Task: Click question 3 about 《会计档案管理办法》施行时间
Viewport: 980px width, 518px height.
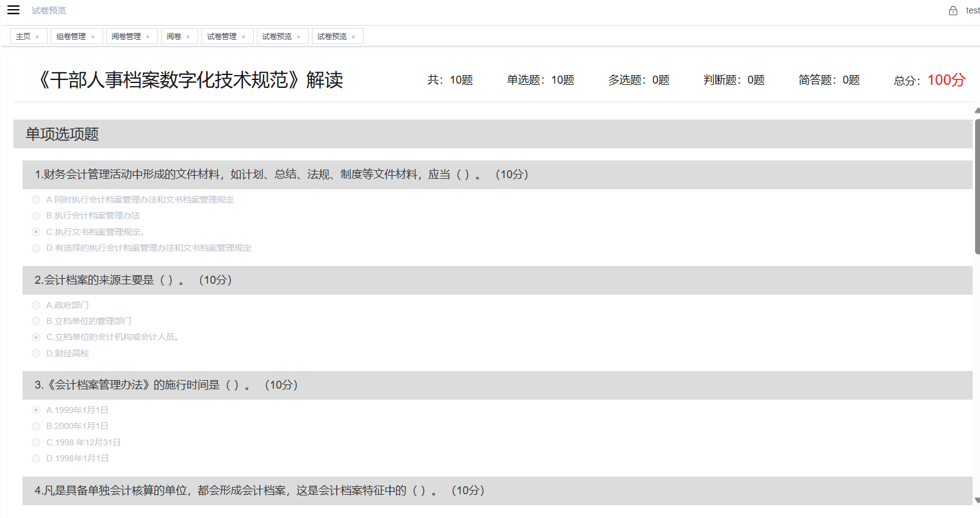Action: pyautogui.click(x=497, y=385)
